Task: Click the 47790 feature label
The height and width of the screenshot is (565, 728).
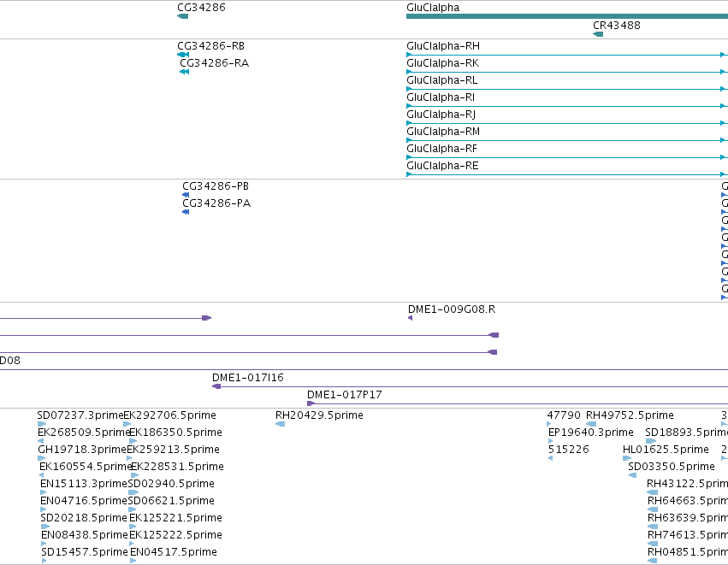Action: click(x=564, y=415)
